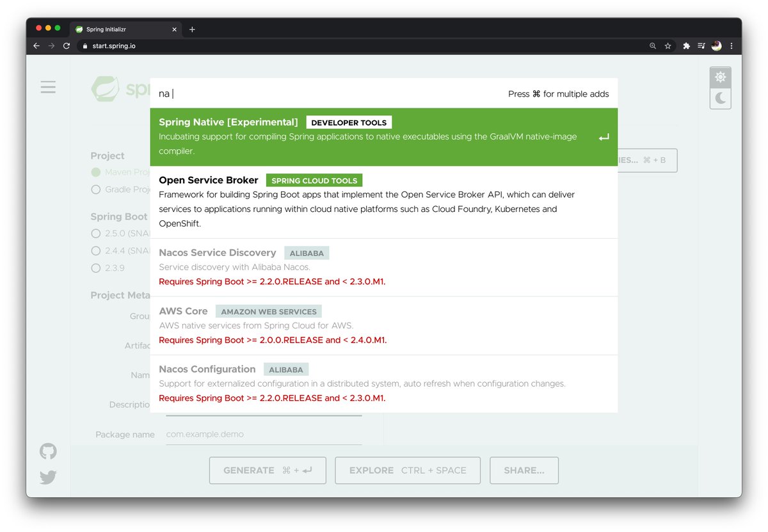Open the GitHub icon link
Screen dimensions: 768x532
pyautogui.click(x=48, y=451)
